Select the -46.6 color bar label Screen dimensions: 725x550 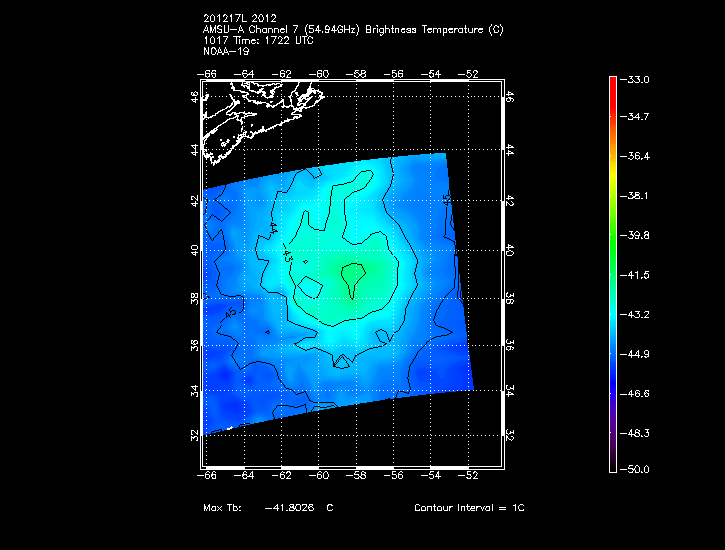point(635,394)
